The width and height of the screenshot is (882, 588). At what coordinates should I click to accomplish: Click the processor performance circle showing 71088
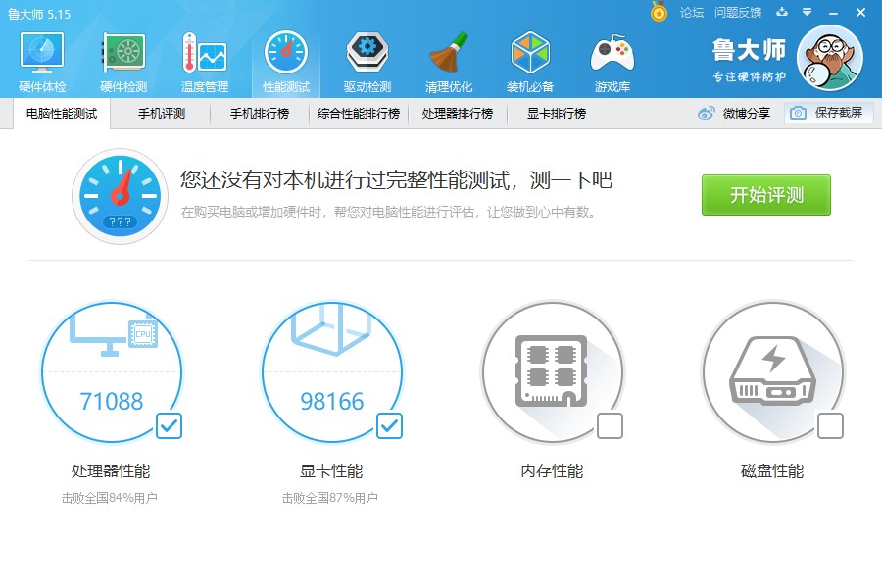pos(112,372)
